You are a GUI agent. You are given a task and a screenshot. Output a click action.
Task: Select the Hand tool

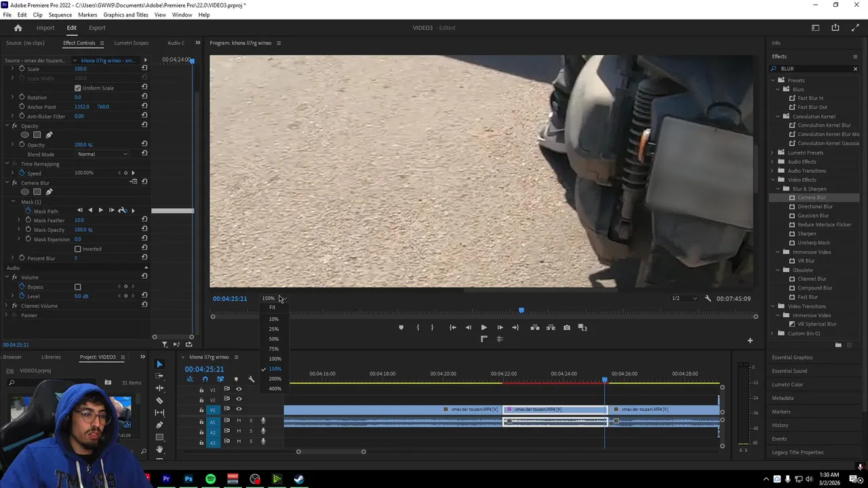pyautogui.click(x=159, y=449)
